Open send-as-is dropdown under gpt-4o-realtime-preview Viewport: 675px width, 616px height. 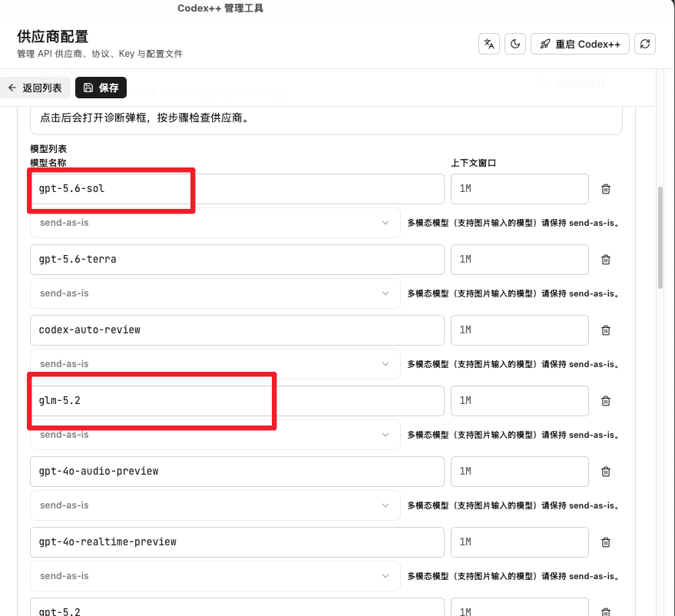pos(215,575)
